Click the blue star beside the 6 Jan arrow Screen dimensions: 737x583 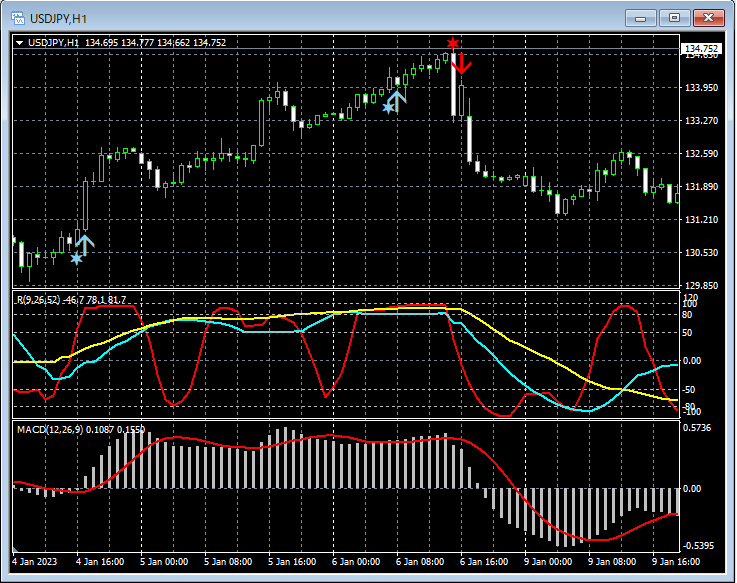388,107
